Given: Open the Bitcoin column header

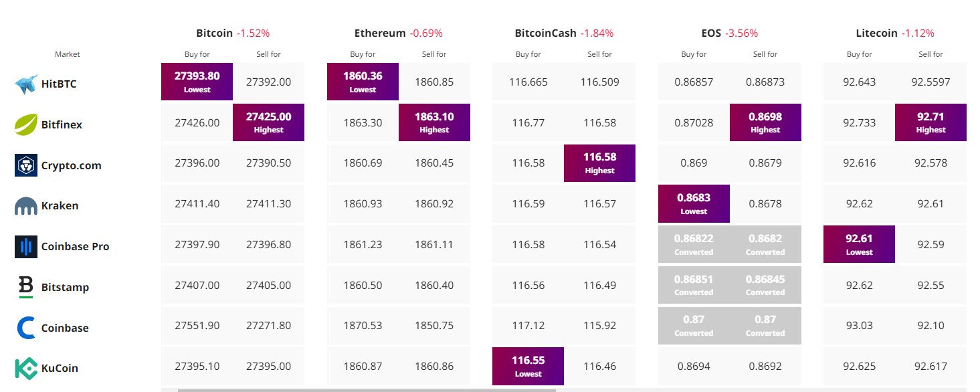Looking at the screenshot, I should pyautogui.click(x=213, y=33).
